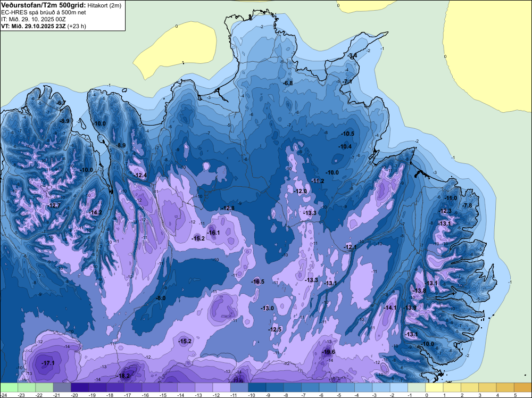
Task: Click the VT: Mið. 29.10.2025 23Z valid time
Action: click(34, 26)
